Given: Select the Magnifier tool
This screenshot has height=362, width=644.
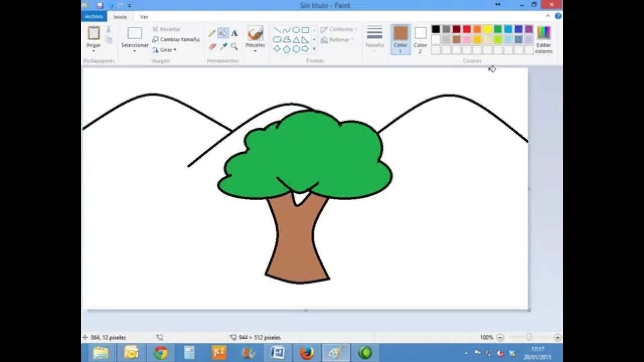Looking at the screenshot, I should 234,46.
